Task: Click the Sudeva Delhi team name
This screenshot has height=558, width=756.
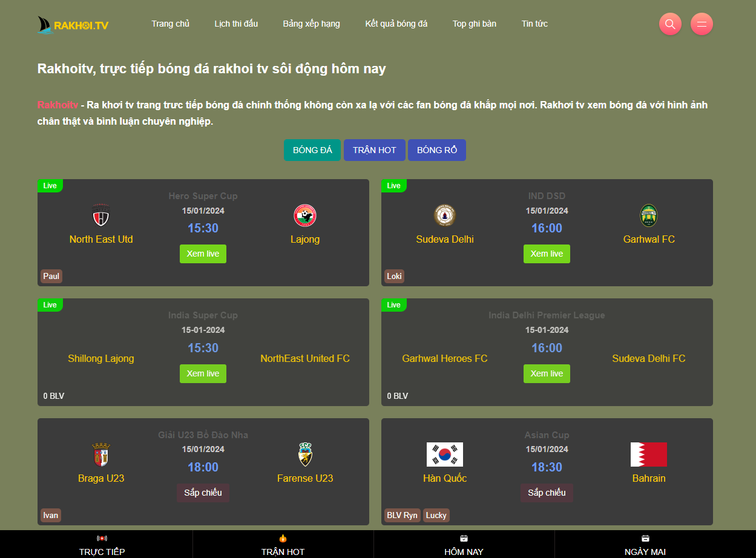Action: [x=445, y=239]
